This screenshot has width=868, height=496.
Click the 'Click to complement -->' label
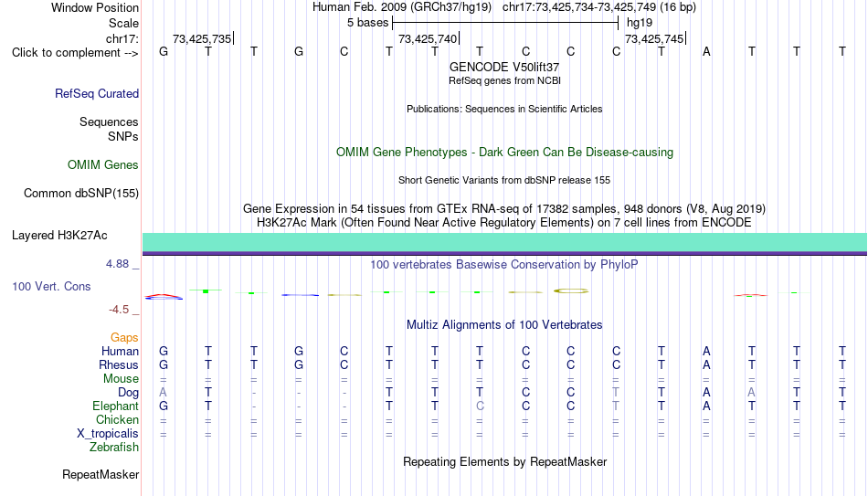tap(75, 53)
